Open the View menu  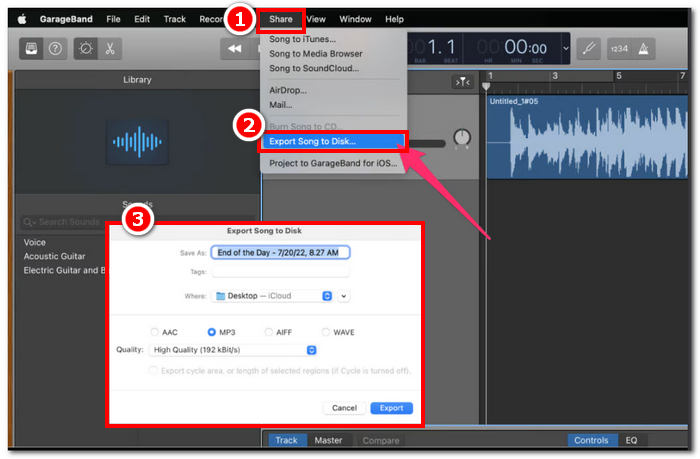[316, 19]
